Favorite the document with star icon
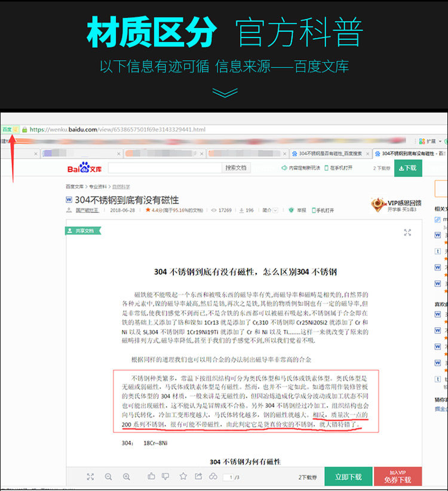Viewport: 448px width, 491px height. coord(183,476)
